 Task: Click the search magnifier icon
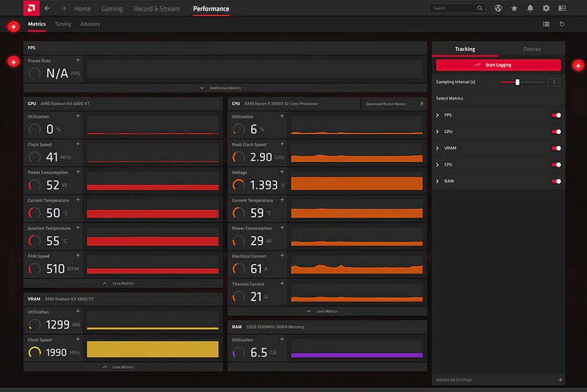click(480, 8)
